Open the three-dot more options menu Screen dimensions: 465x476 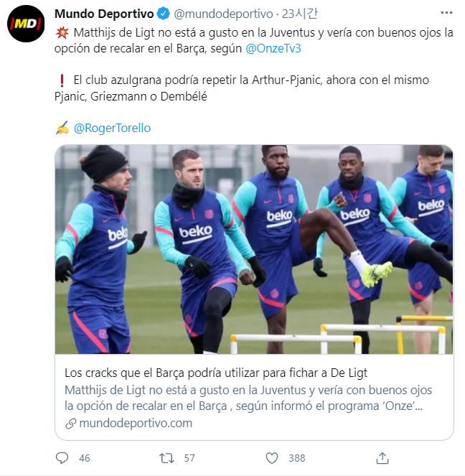pos(446,13)
